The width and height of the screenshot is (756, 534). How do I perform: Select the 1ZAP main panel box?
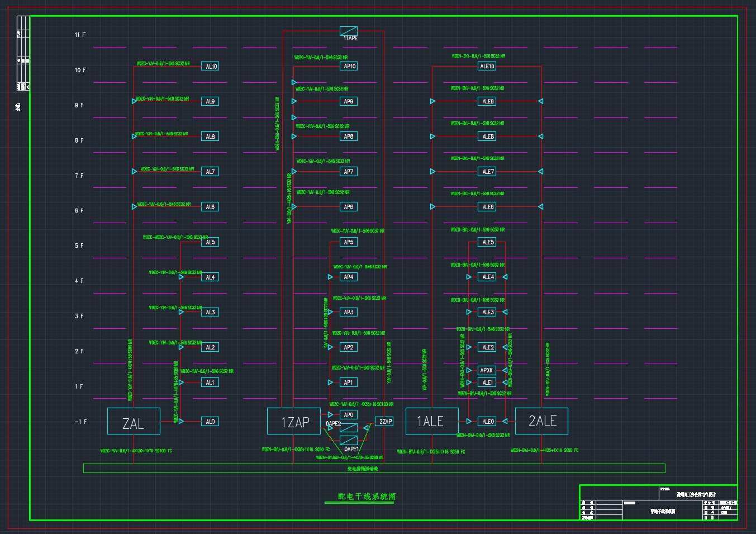click(x=293, y=421)
